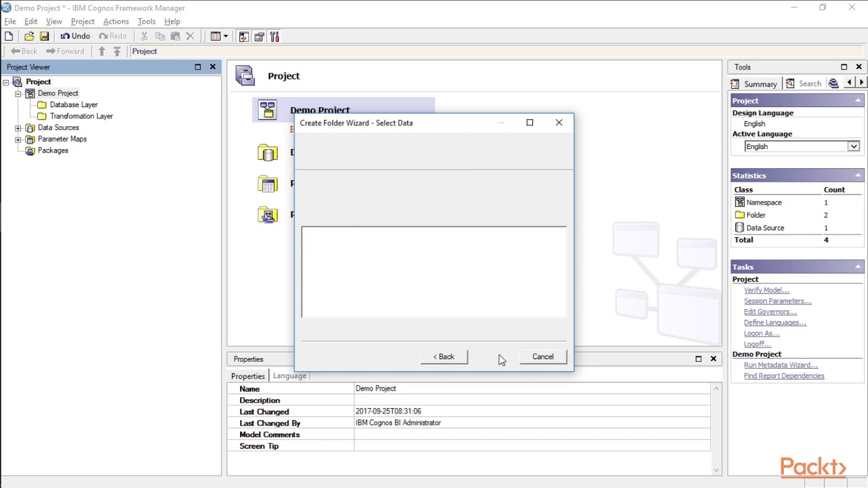Image resolution: width=868 pixels, height=488 pixels.
Task: Maximize the Properties pane
Action: click(x=698, y=359)
